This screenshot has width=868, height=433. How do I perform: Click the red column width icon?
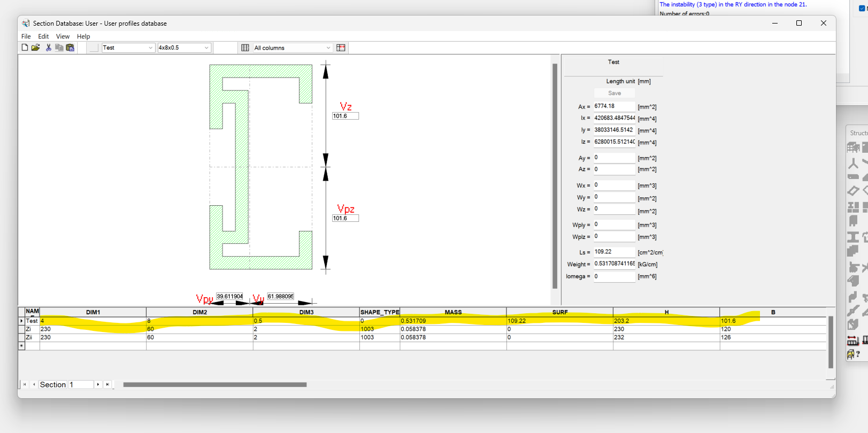pos(341,48)
